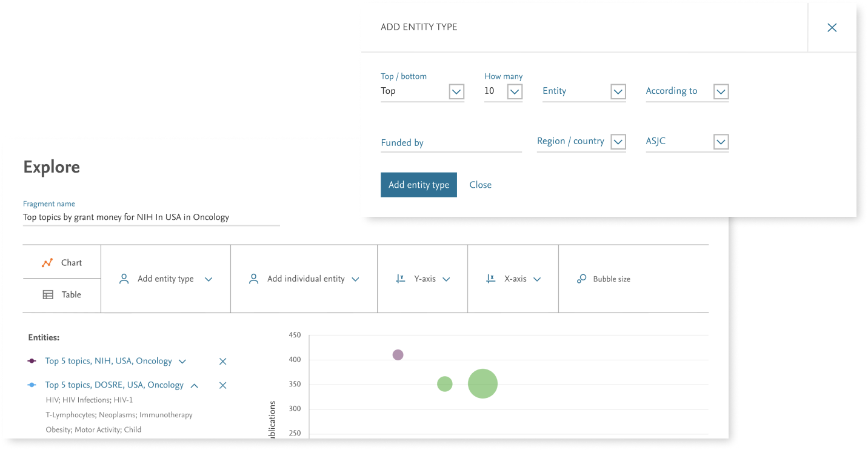Image resolution: width=868 pixels, height=450 pixels.
Task: Click the Funded by input field
Action: point(450,143)
